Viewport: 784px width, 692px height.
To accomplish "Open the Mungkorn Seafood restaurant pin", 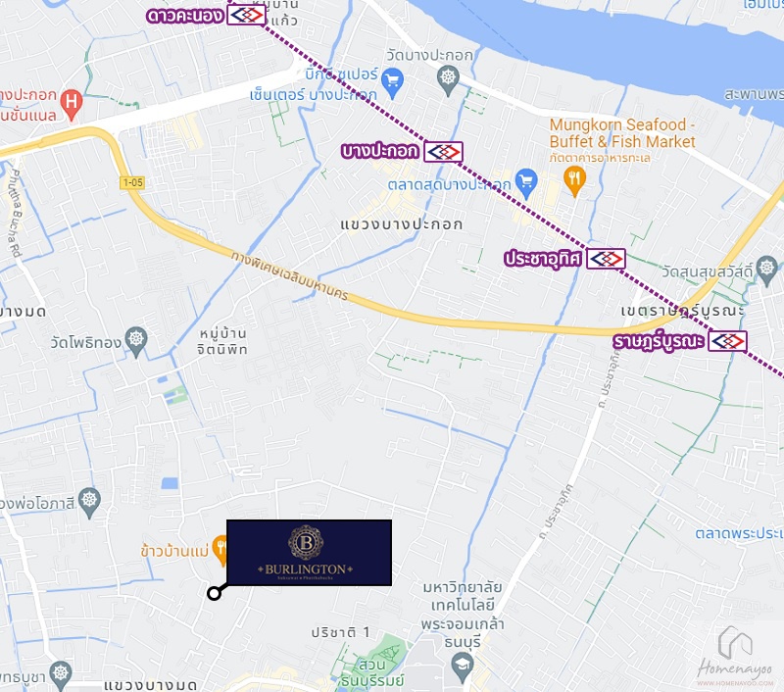I will tap(574, 181).
